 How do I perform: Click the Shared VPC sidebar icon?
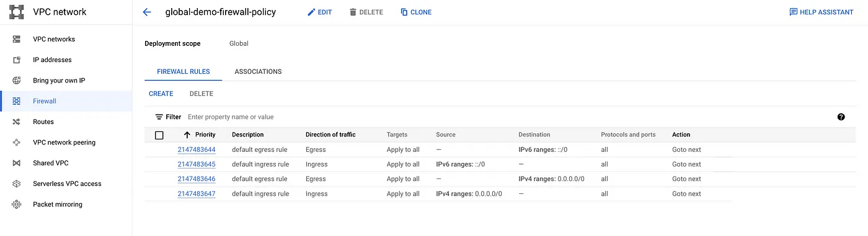17,163
